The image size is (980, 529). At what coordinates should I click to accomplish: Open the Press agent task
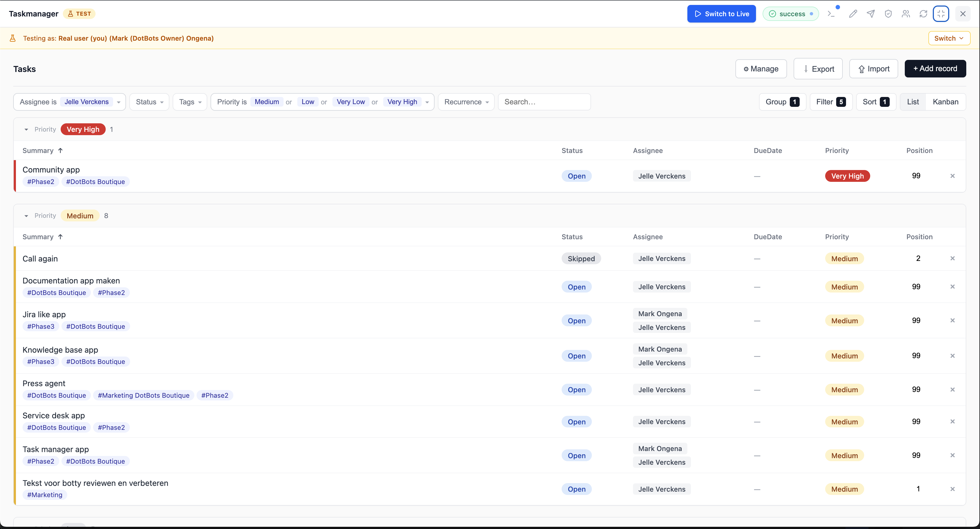coord(44,383)
